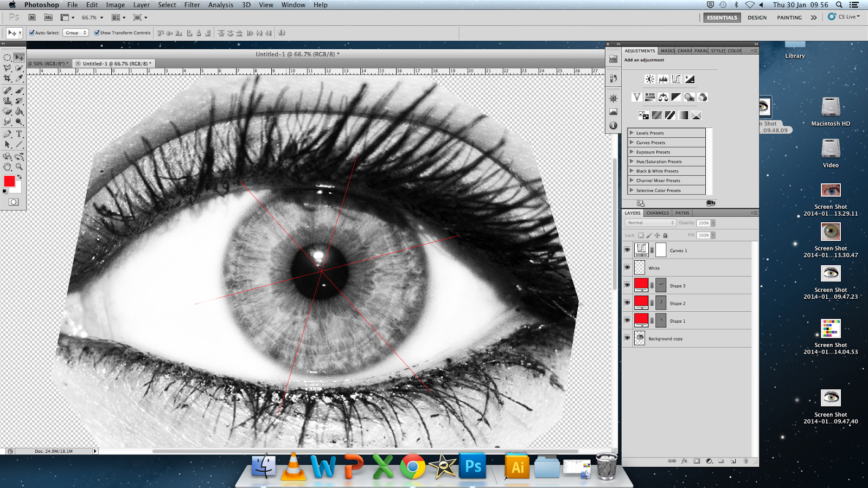Image resolution: width=868 pixels, height=488 pixels.
Task: Open the Gradient tool
Action: pos(20,112)
